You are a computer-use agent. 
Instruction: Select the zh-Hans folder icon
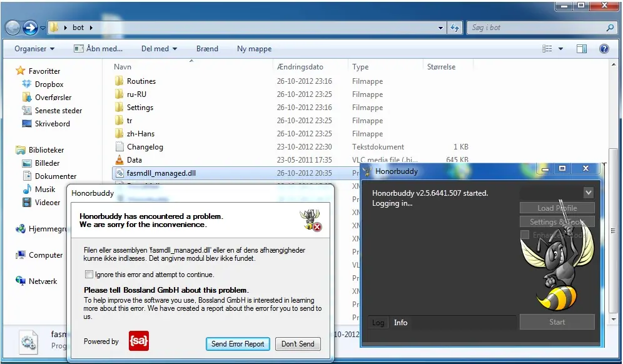119,133
